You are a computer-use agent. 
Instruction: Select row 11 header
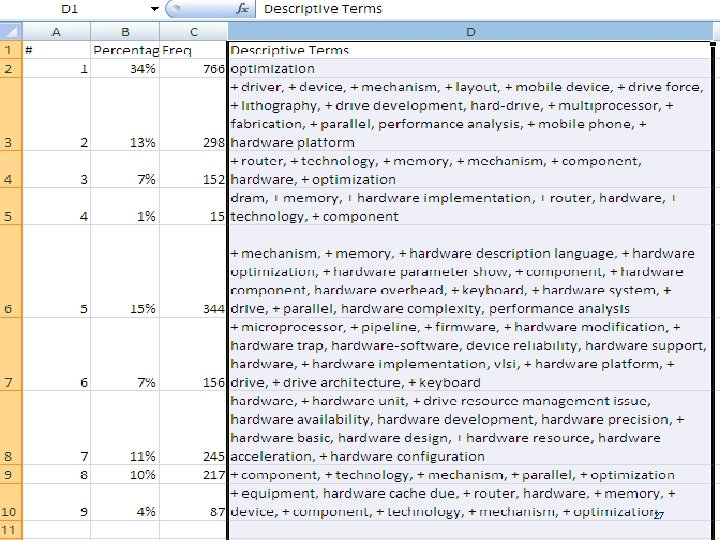tap(11, 529)
